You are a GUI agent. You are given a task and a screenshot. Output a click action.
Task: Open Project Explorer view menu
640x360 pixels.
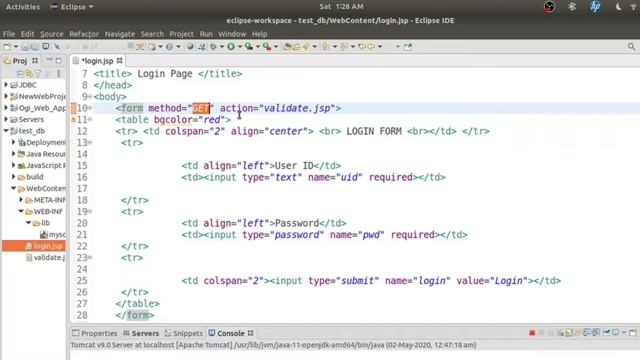tap(58, 74)
